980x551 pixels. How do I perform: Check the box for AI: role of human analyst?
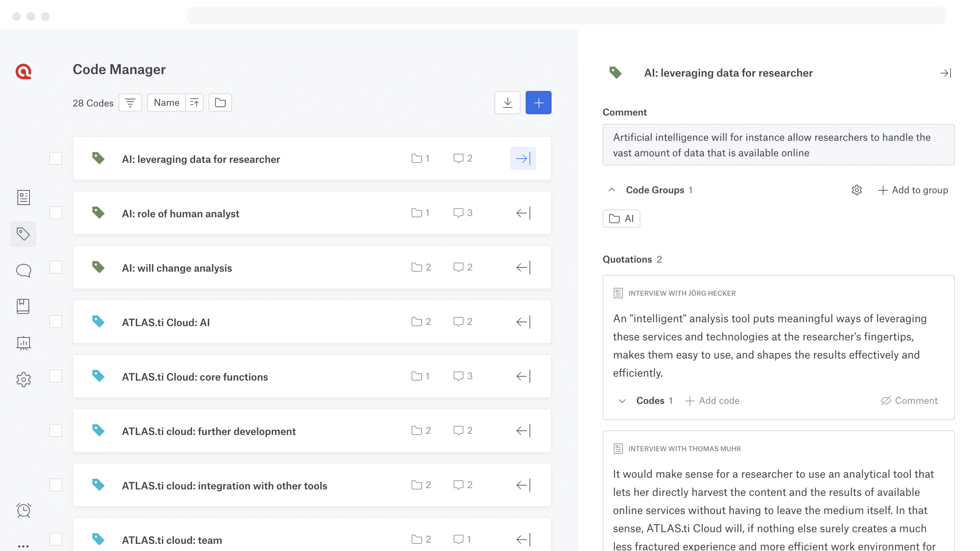coord(56,213)
